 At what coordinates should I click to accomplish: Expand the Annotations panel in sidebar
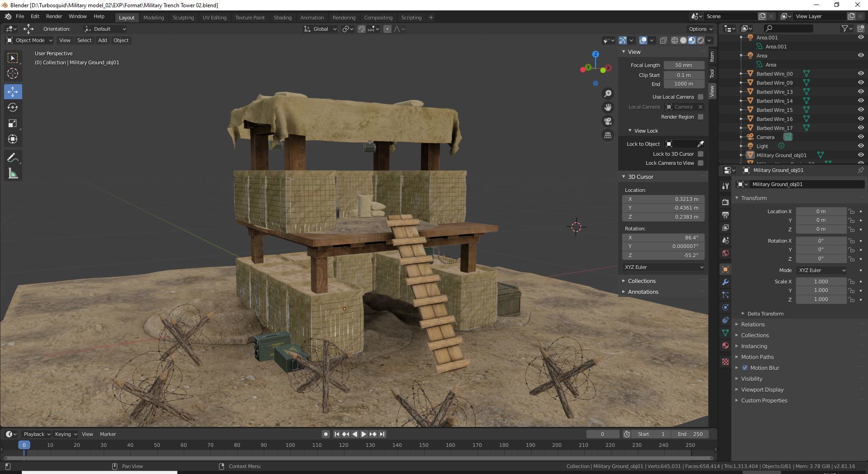[x=643, y=292]
